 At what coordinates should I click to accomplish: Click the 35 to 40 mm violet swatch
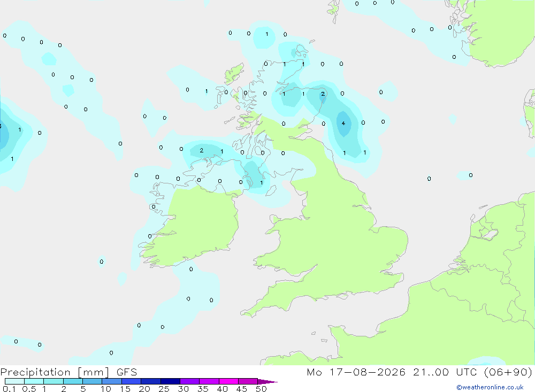209,381
